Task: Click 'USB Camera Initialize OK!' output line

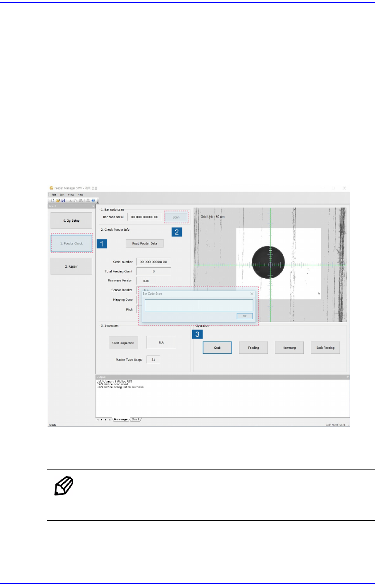Action: 114,382
